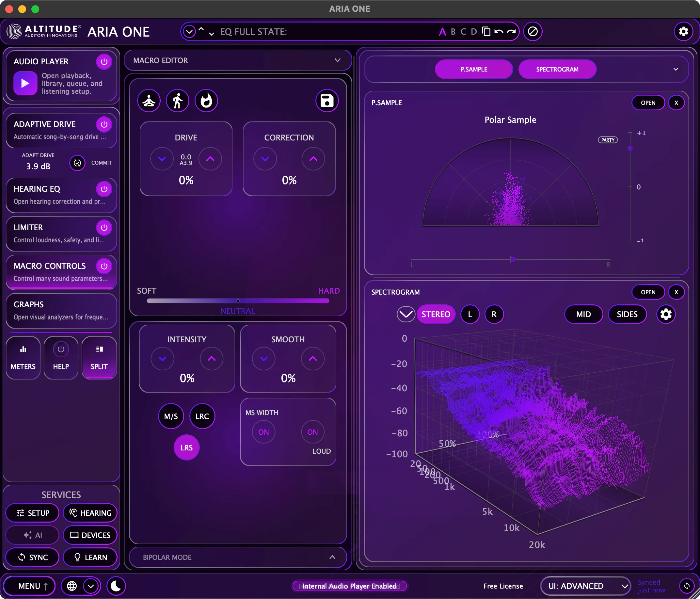Increase the Intensity value
Image resolution: width=700 pixels, height=599 pixels.
click(x=212, y=359)
